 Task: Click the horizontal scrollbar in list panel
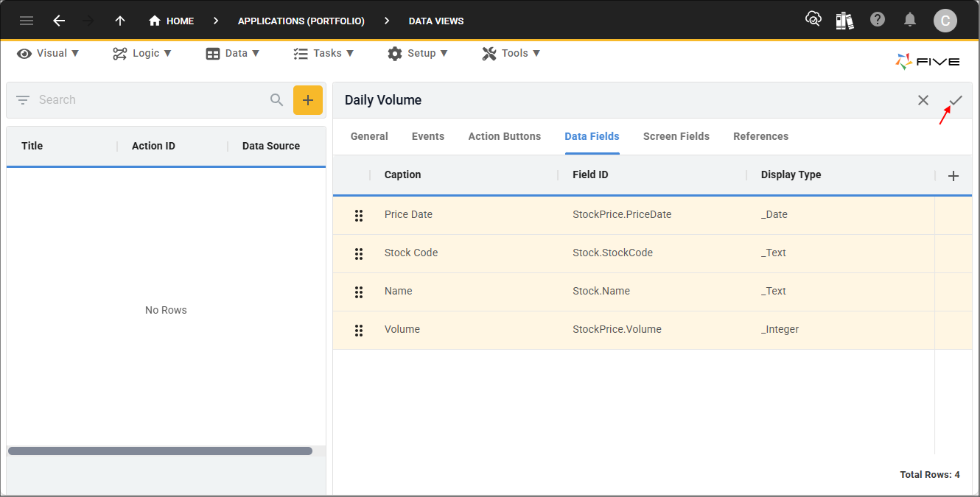160,451
